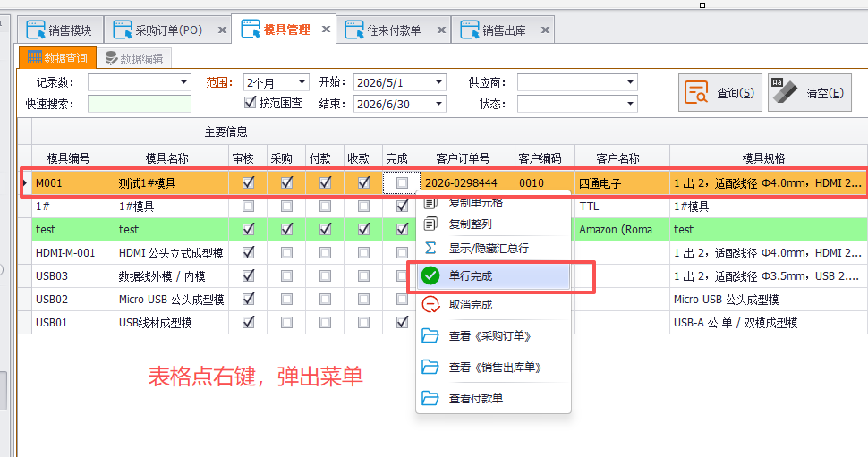Toggle 采购 checkbox in the 1# row
This screenshot has height=457, width=868.
point(286,207)
